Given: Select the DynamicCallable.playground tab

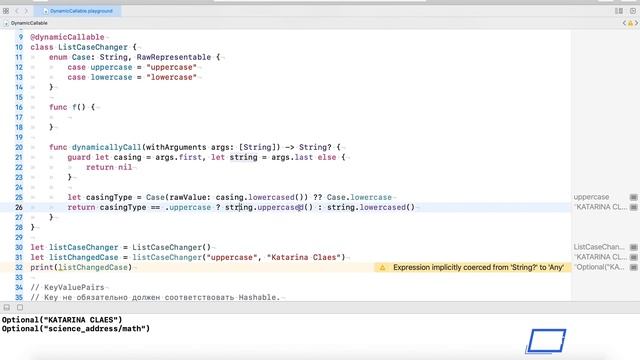Looking at the screenshot, I should click(x=78, y=11).
